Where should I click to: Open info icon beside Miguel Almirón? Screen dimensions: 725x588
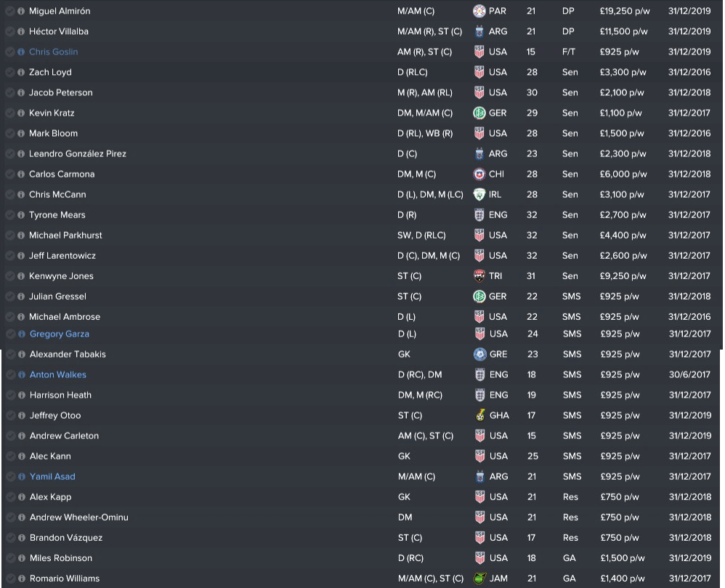pyautogui.click(x=21, y=11)
